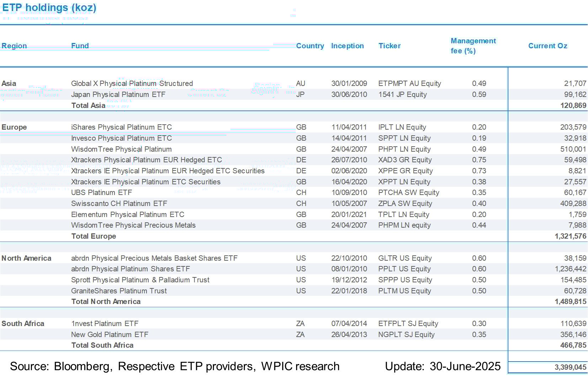
Task: Select the 1,236,442 ounces value
Action: [571, 269]
